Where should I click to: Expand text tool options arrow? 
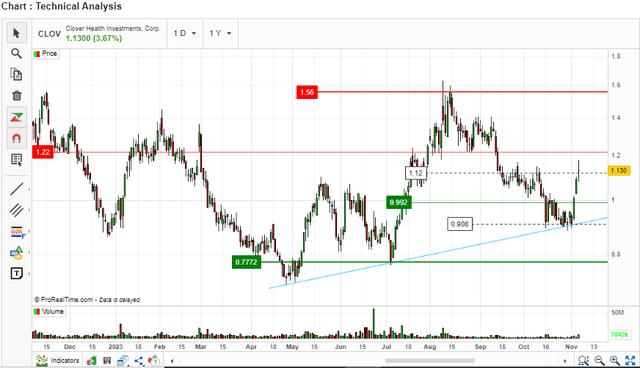(x=29, y=274)
